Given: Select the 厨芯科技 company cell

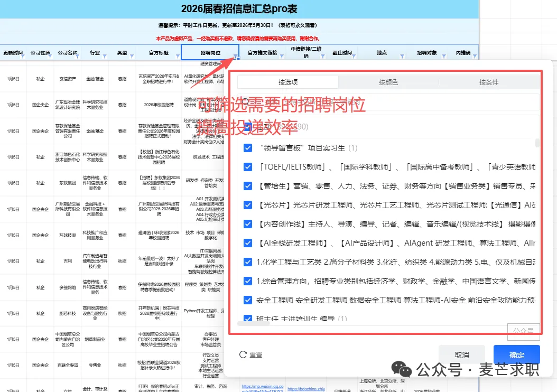Looking at the screenshot, I should point(68,313).
